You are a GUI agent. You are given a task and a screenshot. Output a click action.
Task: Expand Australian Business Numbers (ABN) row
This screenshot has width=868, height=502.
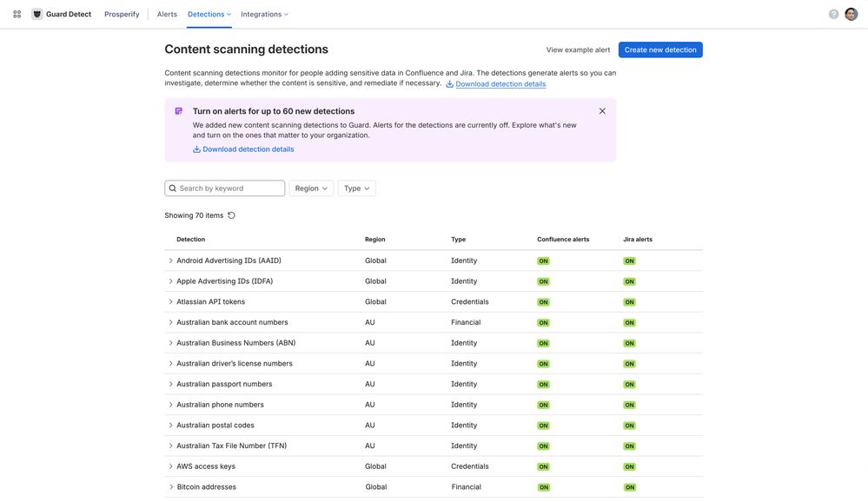coord(170,343)
